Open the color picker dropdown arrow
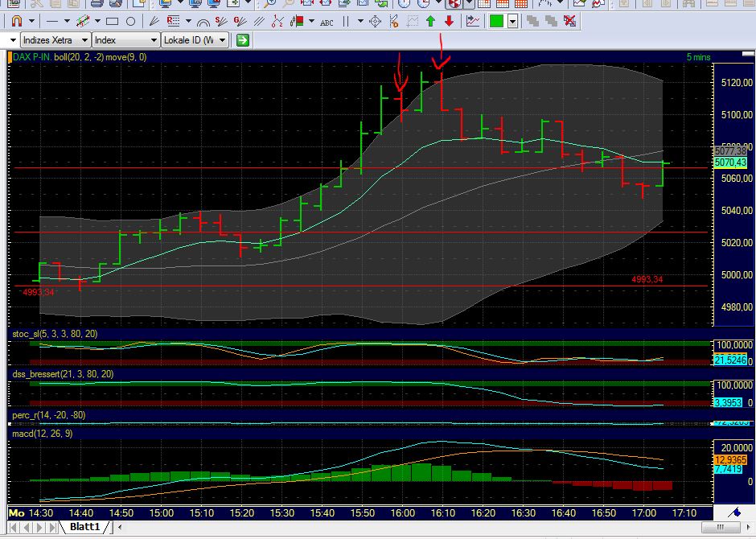This screenshot has width=756, height=539. [514, 22]
